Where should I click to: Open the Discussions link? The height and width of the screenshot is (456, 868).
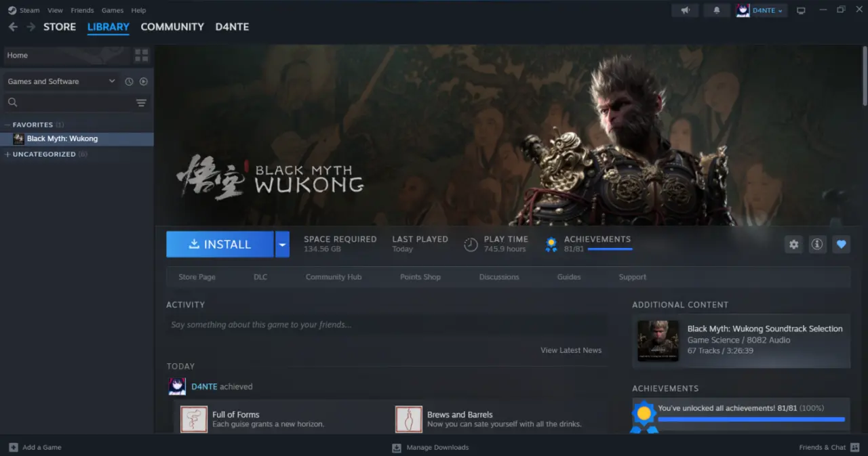click(499, 277)
